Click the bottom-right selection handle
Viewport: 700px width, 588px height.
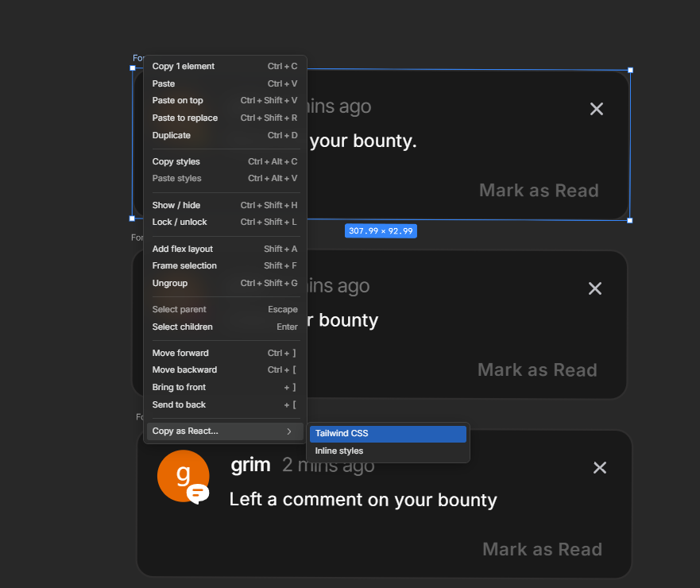point(630,221)
